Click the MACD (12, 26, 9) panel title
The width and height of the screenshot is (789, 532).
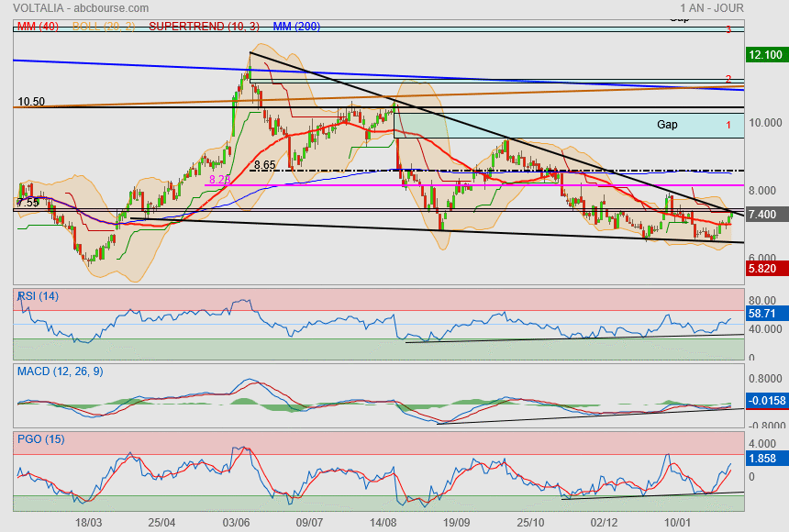click(x=60, y=371)
